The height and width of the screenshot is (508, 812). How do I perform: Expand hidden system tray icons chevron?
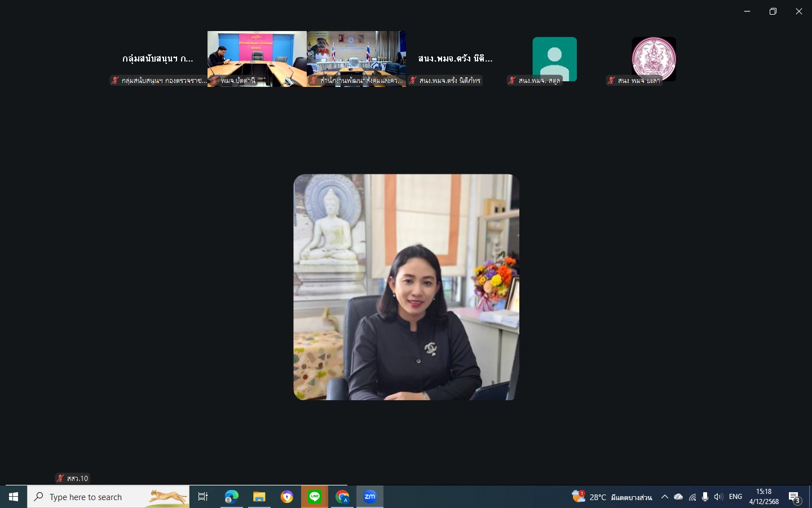tap(665, 497)
